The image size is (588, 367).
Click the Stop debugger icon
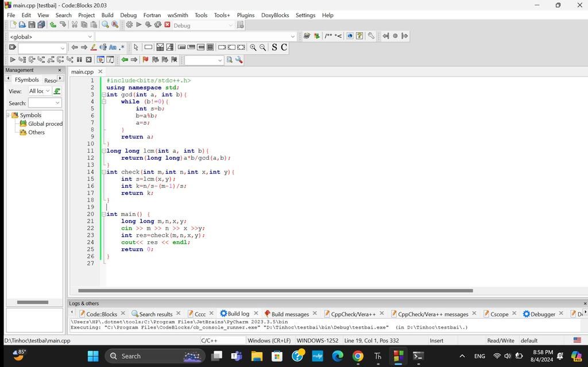pyautogui.click(x=89, y=59)
